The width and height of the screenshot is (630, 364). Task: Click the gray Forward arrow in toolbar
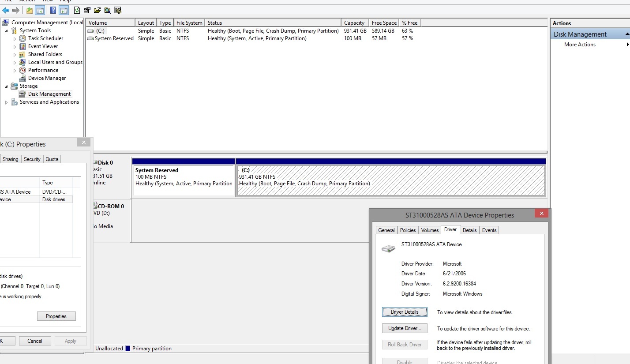pyautogui.click(x=16, y=10)
